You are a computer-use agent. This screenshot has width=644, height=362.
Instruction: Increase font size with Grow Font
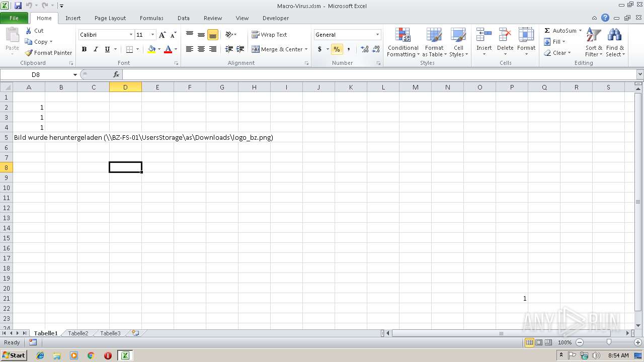(162, 35)
